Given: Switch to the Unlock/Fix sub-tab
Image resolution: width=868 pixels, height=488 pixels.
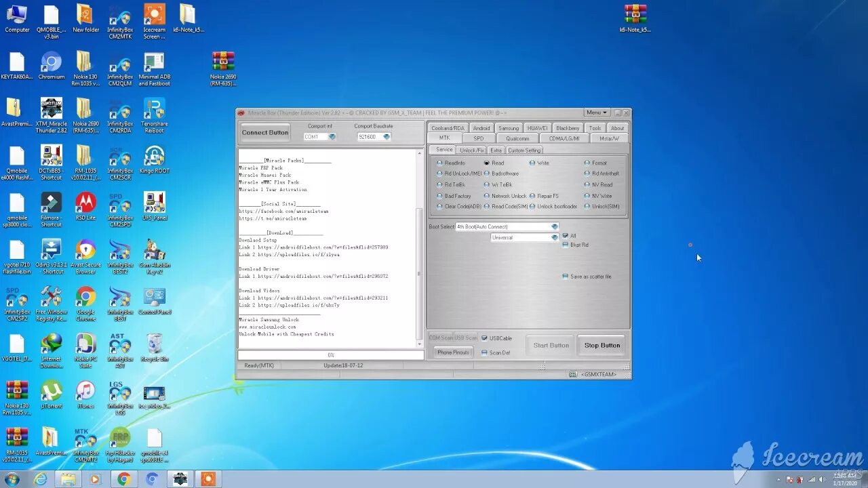Looking at the screenshot, I should click(x=471, y=150).
